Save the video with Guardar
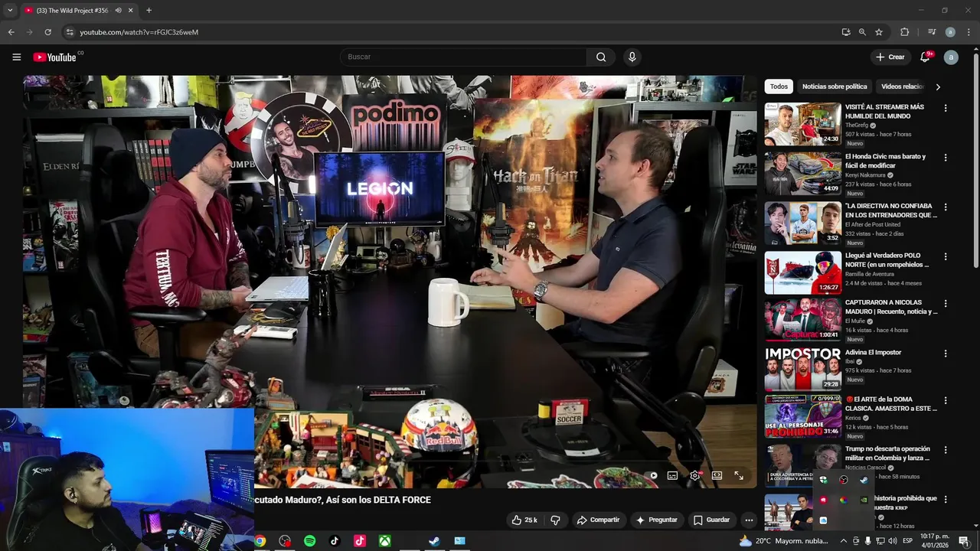Image resolution: width=980 pixels, height=551 pixels. (711, 520)
